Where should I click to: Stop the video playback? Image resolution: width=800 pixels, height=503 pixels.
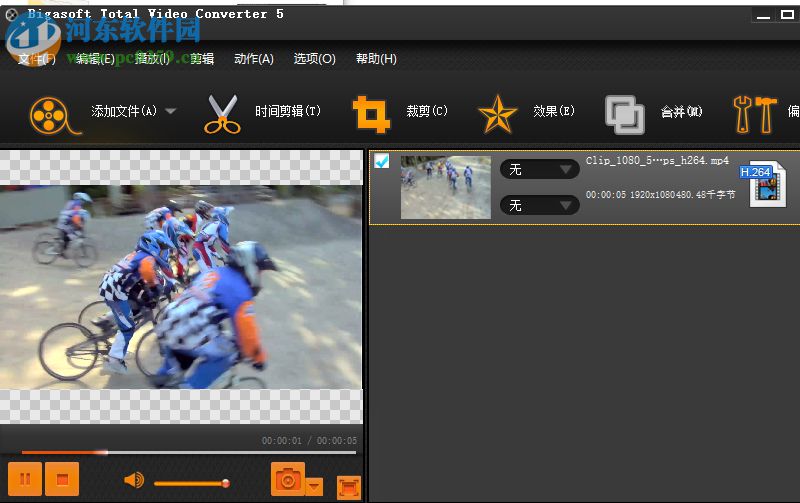62,479
